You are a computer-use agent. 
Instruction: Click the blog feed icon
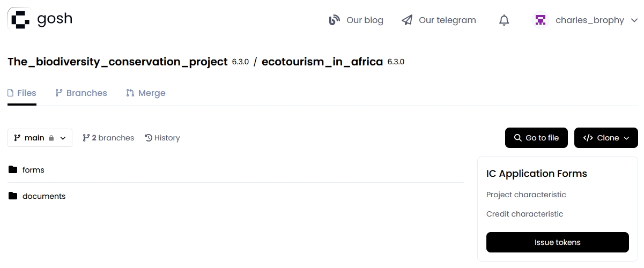click(x=335, y=20)
